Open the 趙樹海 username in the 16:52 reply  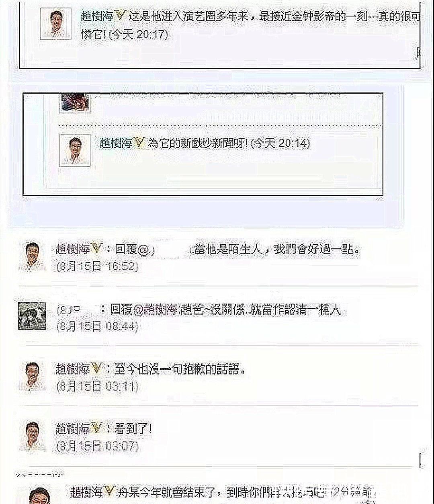click(x=73, y=249)
